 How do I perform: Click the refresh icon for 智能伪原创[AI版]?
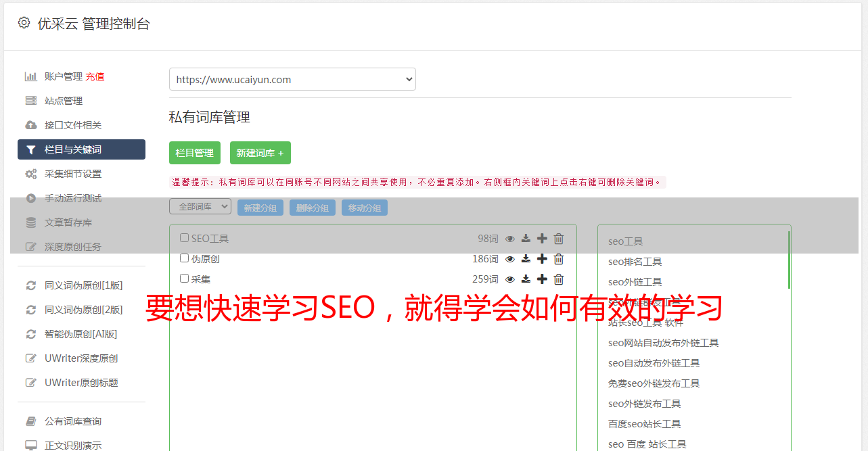pyautogui.click(x=31, y=334)
